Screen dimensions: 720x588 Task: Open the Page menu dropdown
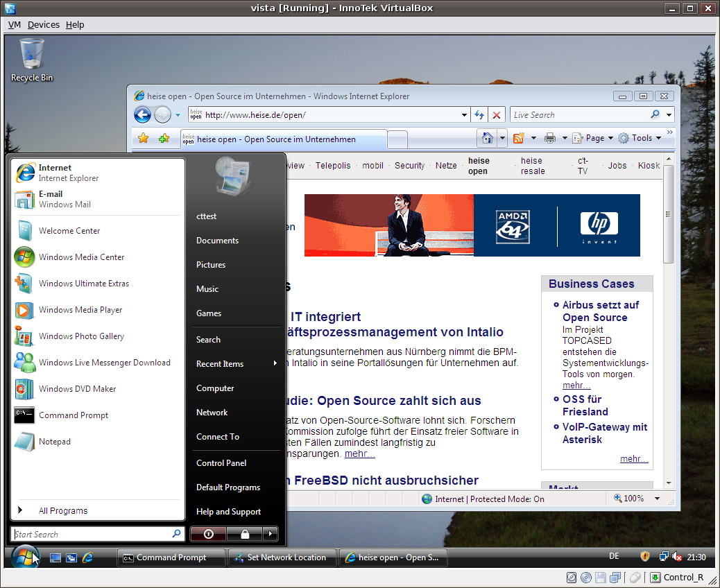593,138
